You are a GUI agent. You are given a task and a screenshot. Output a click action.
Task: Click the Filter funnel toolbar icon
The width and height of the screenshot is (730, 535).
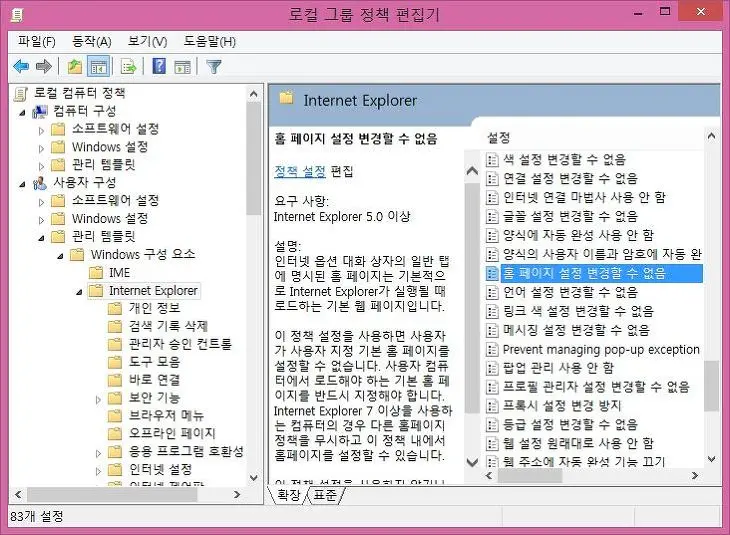point(214,67)
